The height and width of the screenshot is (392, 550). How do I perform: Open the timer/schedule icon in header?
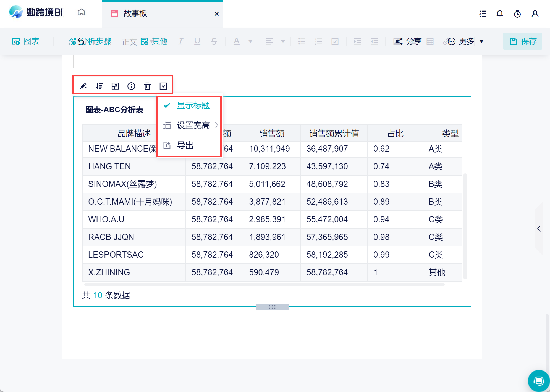coord(517,14)
